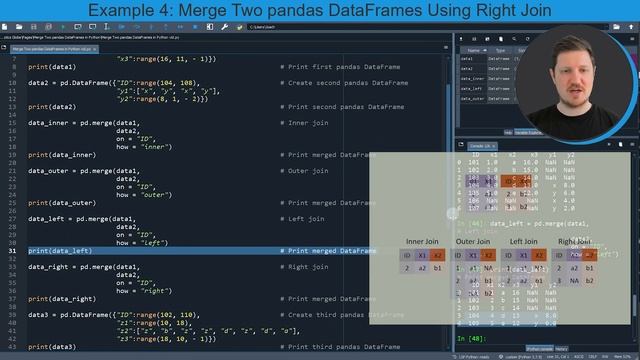Click the New file toolbar icon
The image size is (640, 360).
tap(4, 27)
